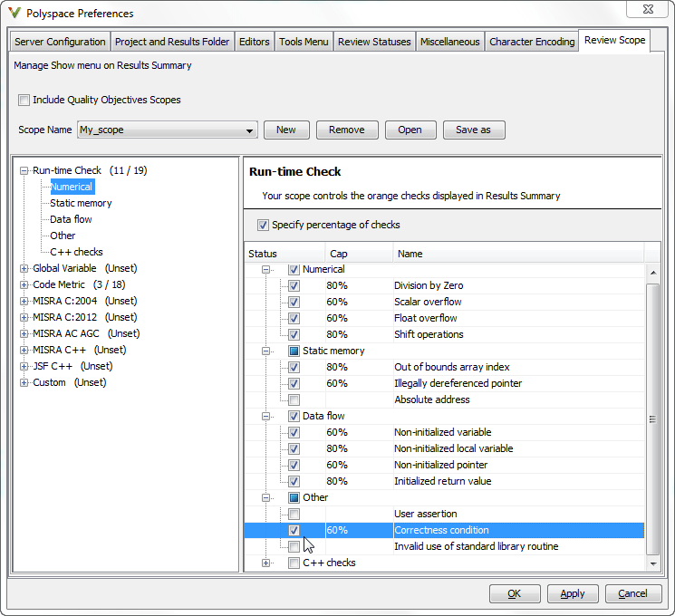
Task: Click the Apply button
Action: (x=573, y=594)
